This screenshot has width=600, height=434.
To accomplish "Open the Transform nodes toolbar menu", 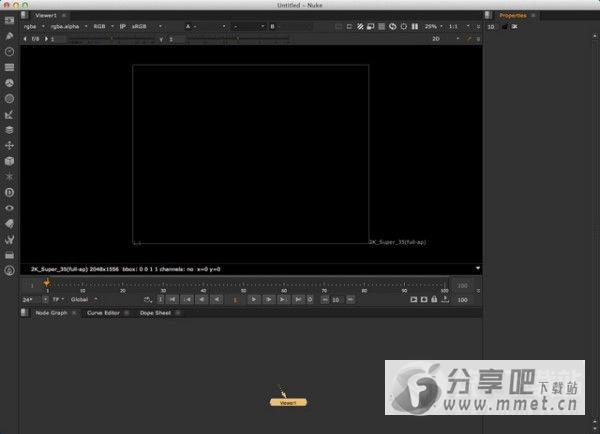I will coord(9,145).
